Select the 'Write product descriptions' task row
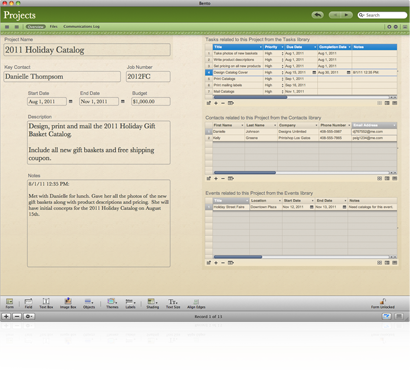Viewport: 410px width, 370px height. [301, 60]
